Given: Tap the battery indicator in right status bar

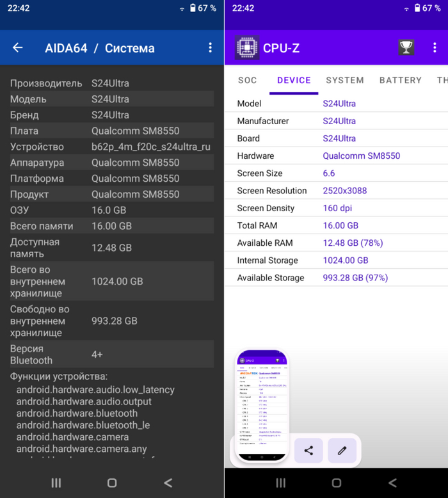Looking at the screenshot, I should (x=417, y=8).
